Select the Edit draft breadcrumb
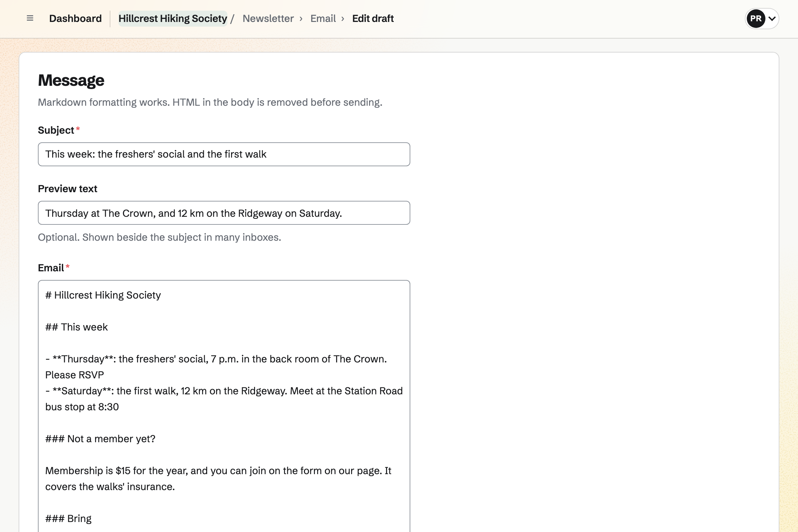This screenshot has height=532, width=798. [x=373, y=18]
